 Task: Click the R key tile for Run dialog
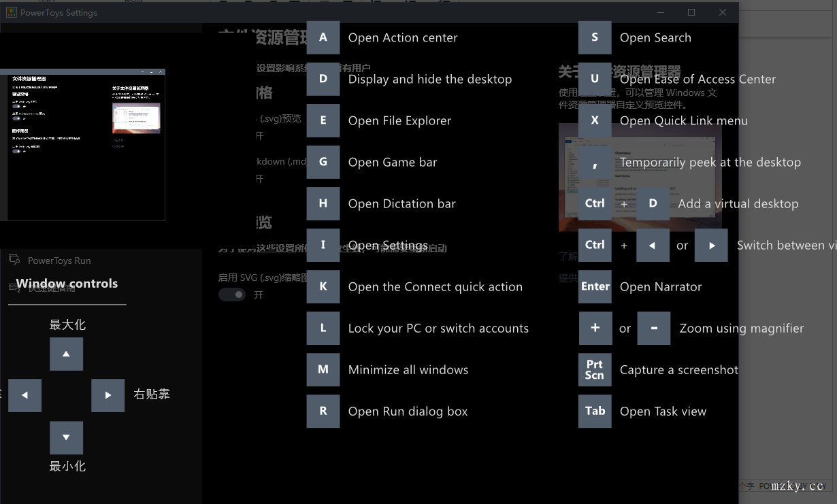coord(323,411)
